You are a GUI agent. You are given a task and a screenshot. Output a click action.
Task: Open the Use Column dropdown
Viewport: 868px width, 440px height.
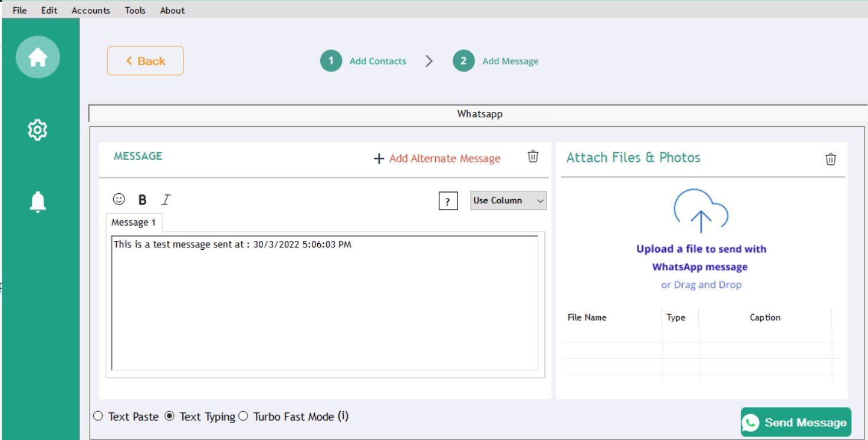click(x=508, y=200)
